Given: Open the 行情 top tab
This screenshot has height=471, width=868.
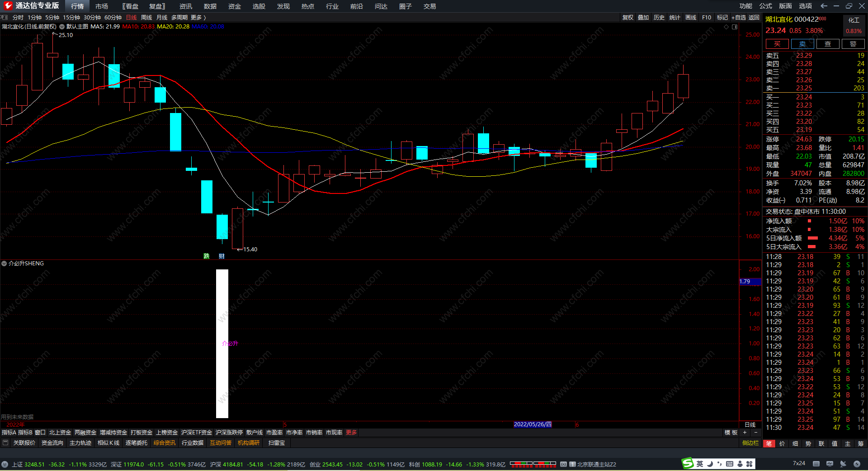Looking at the screenshot, I should coord(77,6).
